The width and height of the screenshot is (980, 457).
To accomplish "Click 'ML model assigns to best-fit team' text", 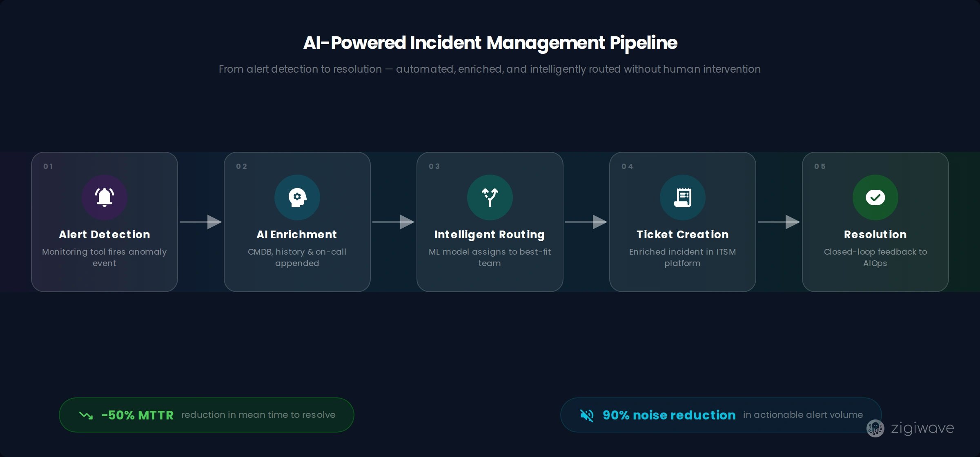I will point(490,257).
